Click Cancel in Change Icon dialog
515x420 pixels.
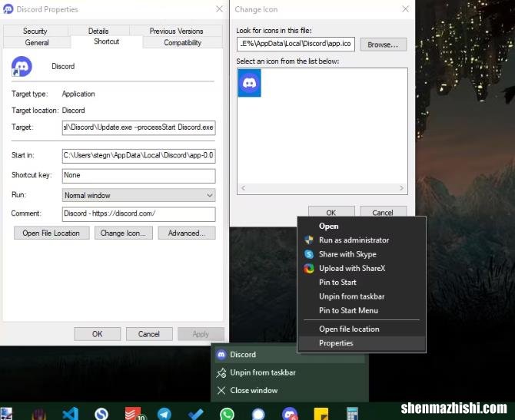tap(383, 212)
